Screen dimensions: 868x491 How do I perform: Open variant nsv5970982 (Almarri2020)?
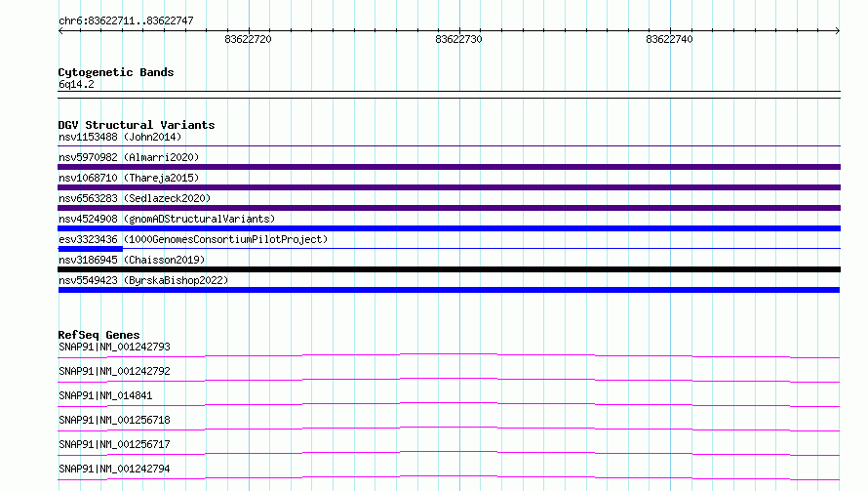pos(129,157)
